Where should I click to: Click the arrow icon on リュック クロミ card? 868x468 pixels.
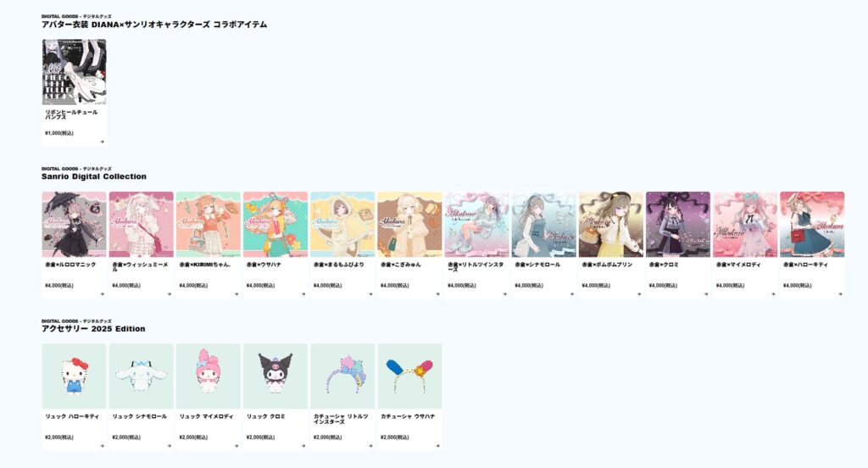click(x=303, y=446)
